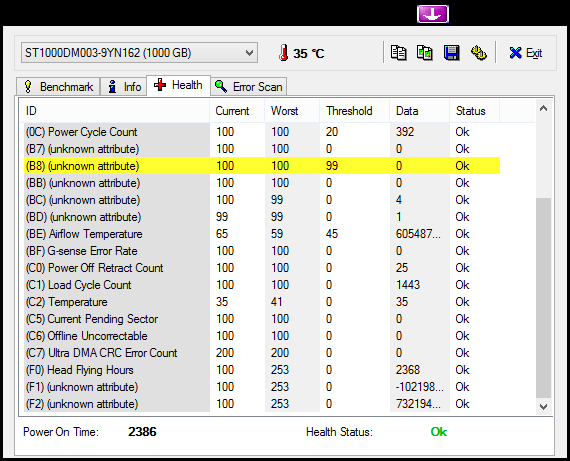Sort by the ID column header
The height and width of the screenshot is (461, 570).
click(x=114, y=111)
